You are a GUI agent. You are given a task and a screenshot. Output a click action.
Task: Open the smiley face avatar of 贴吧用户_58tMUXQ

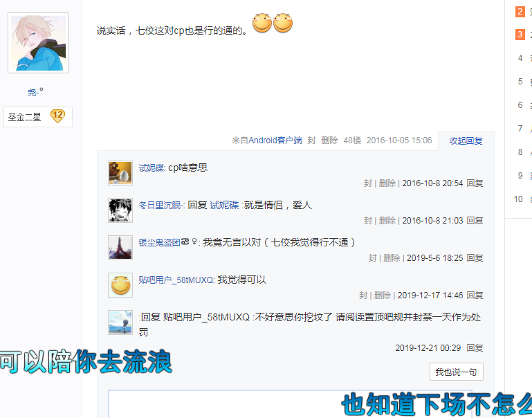click(120, 285)
